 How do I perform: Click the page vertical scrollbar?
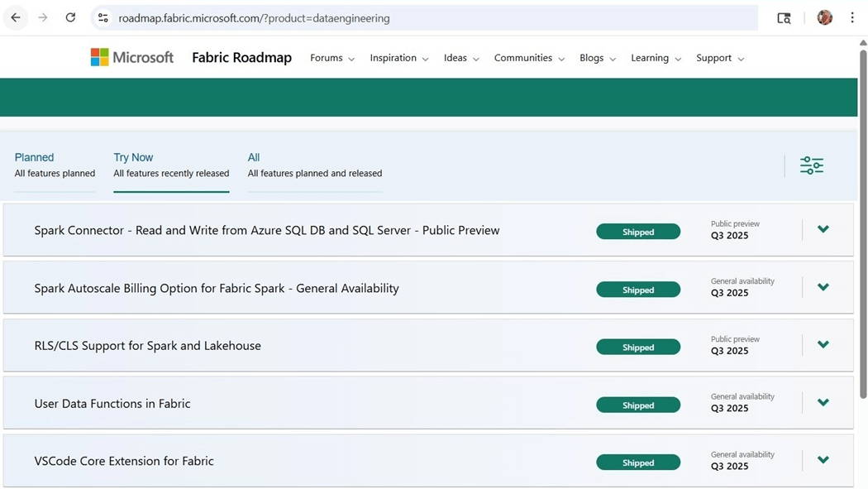(x=863, y=248)
